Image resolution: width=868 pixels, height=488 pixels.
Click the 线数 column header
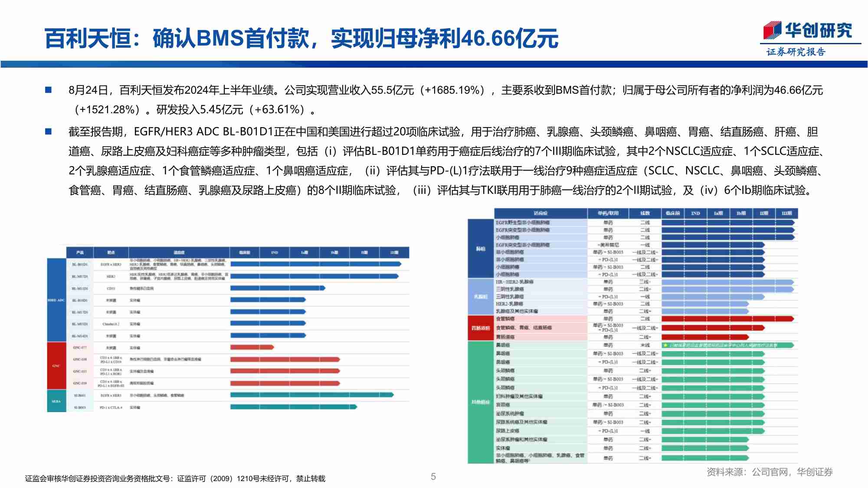pos(645,213)
